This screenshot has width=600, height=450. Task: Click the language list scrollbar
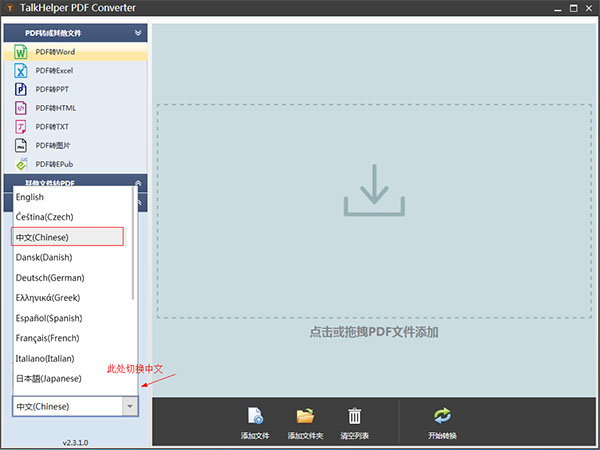(x=133, y=243)
